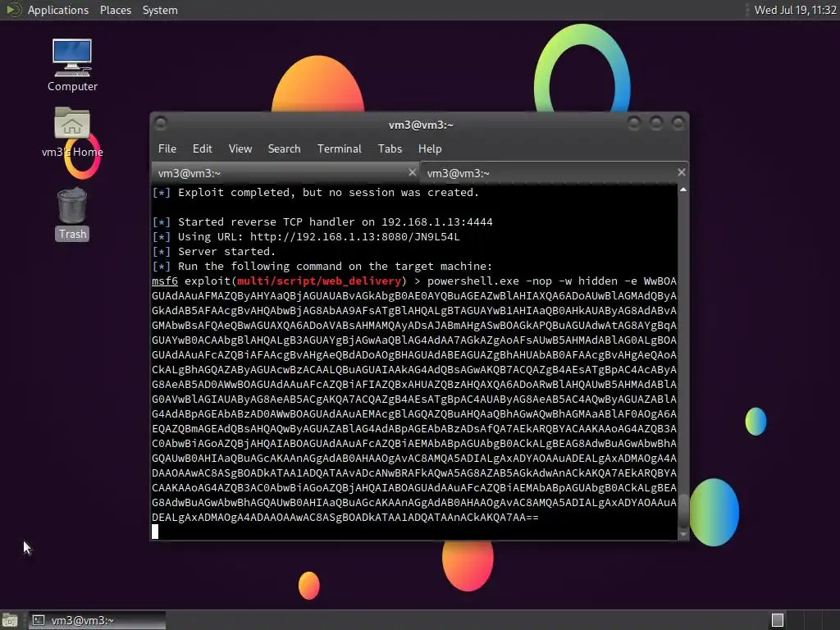Viewport: 840px width, 630px height.
Task: Click the terminal window menu button in title bar
Action: [161, 124]
